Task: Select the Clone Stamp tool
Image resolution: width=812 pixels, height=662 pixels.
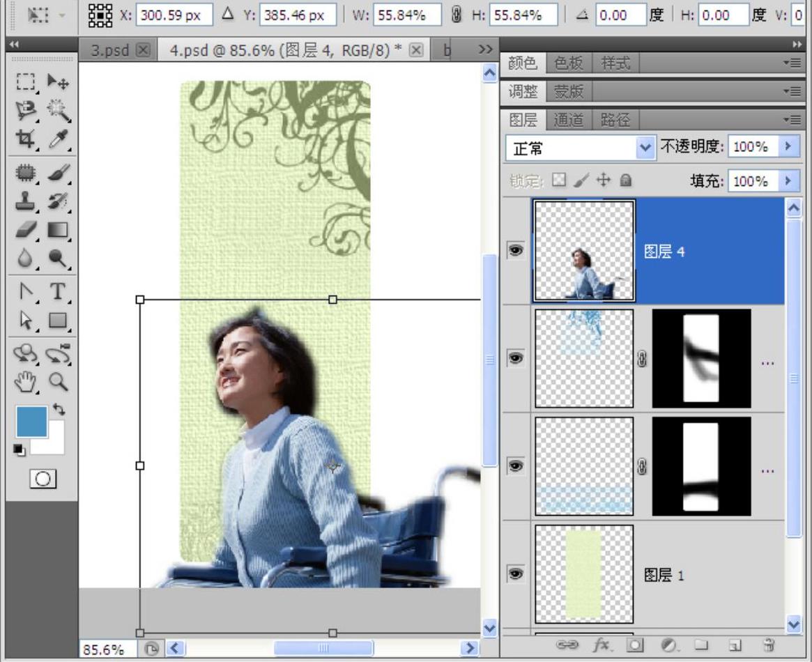Action: 26,201
